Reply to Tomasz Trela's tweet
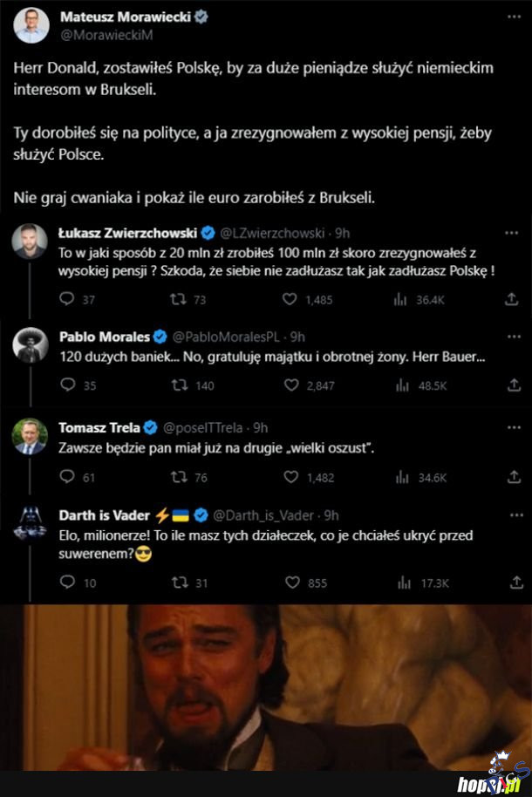The image size is (532, 797). pos(67,477)
